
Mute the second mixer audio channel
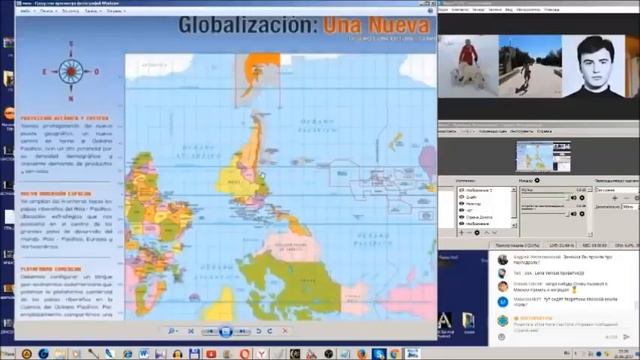click(573, 213)
